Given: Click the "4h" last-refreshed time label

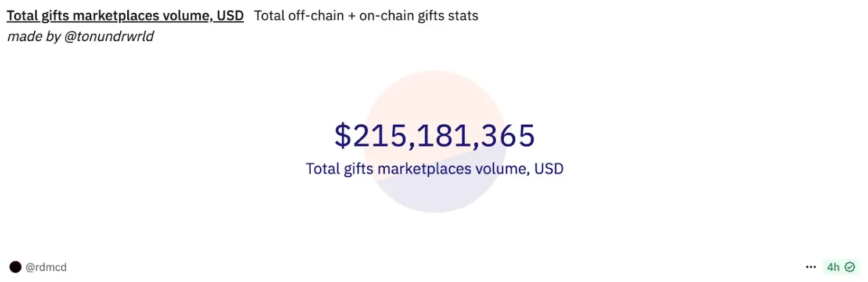Looking at the screenshot, I should 833,267.
